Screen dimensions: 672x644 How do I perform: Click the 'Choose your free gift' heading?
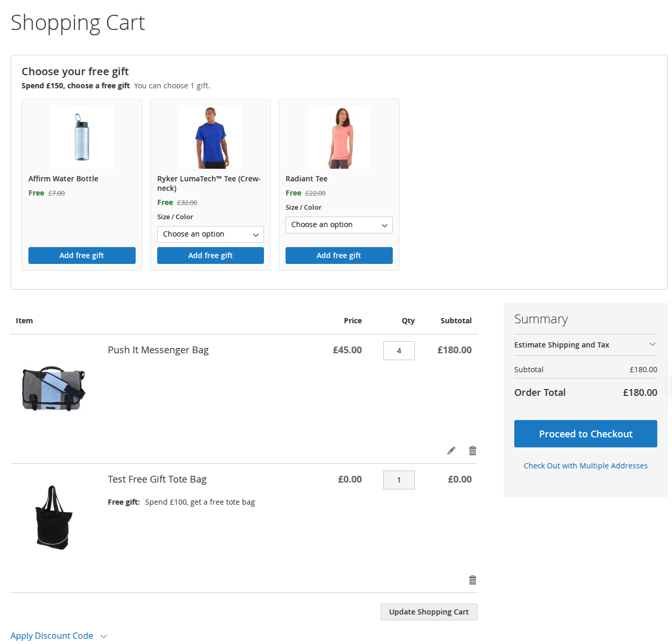pos(75,71)
